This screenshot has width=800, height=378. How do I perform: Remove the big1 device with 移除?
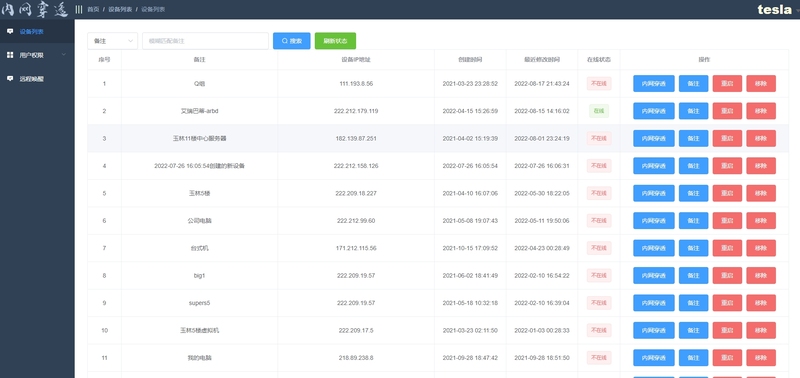pos(761,275)
